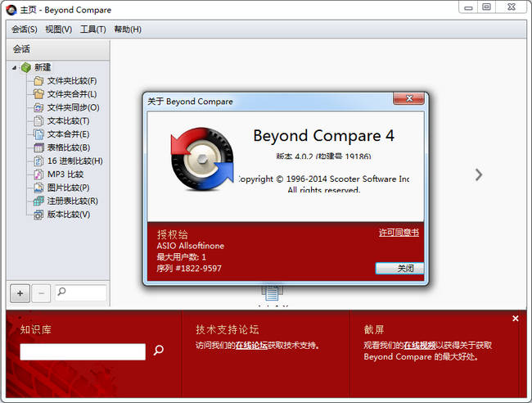Image resolution: width=532 pixels, height=403 pixels.
Task: Click the 'ASIO Allsoftinone' licensee text
Action: (191, 246)
